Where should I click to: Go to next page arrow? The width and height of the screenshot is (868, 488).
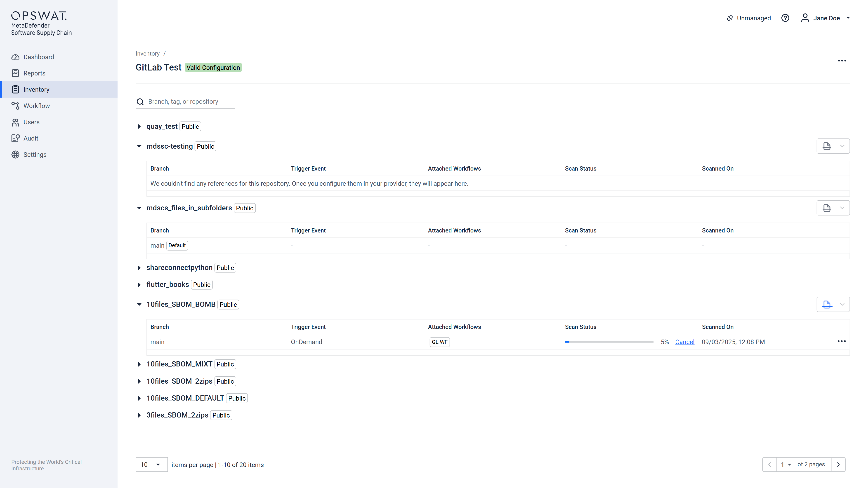point(838,465)
